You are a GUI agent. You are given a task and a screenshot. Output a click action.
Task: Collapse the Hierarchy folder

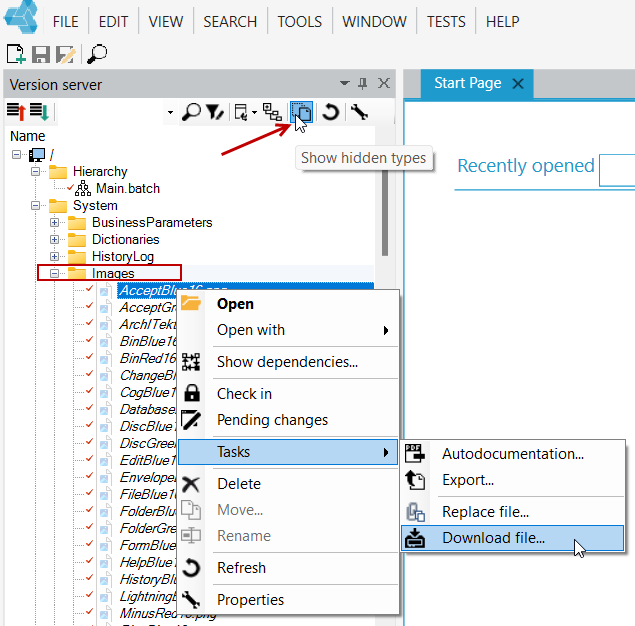[x=36, y=171]
